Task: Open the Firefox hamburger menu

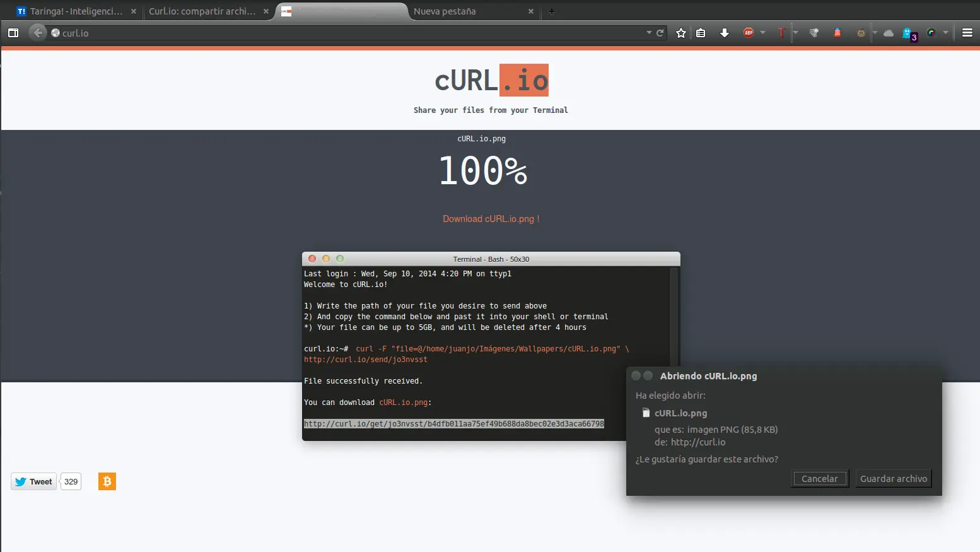Action: click(967, 33)
